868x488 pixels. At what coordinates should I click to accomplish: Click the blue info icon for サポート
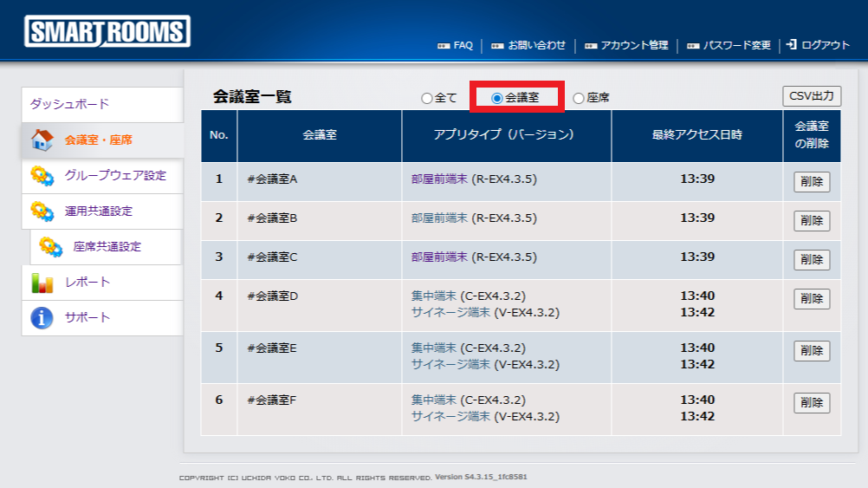pos(42,318)
